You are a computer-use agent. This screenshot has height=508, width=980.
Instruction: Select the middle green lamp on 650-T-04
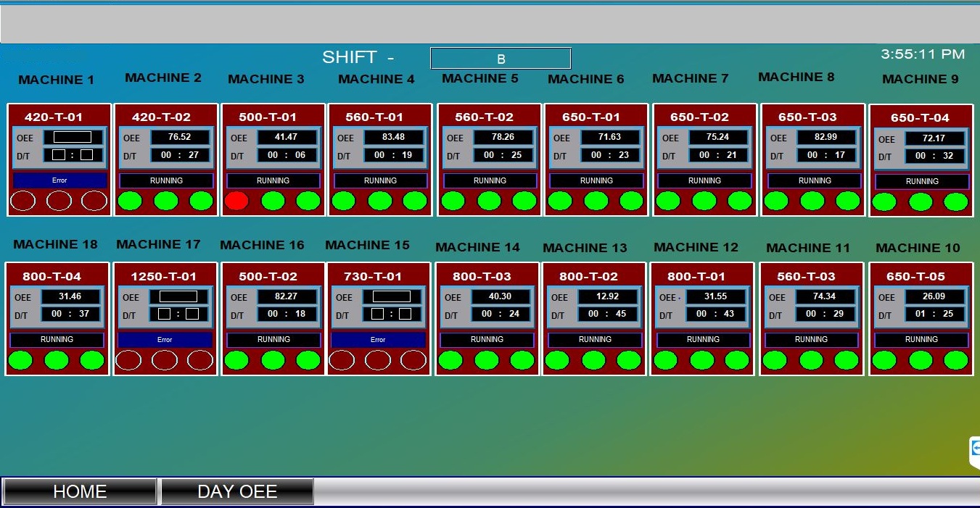(920, 202)
